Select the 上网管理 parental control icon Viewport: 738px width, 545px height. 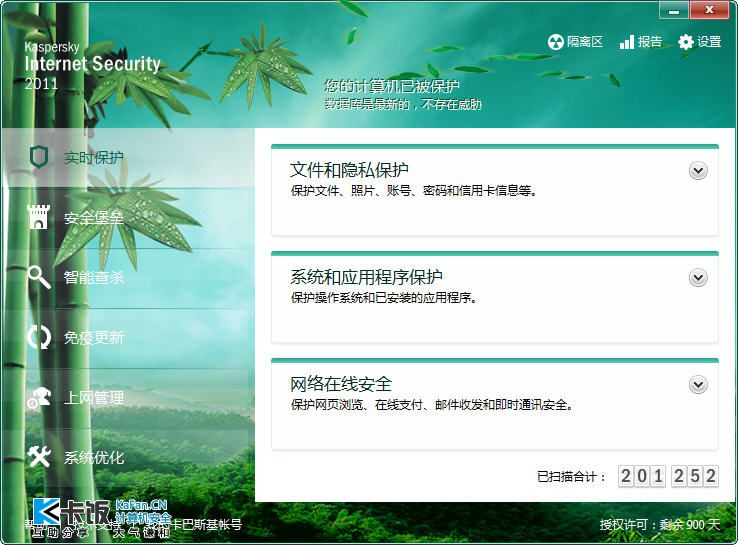coord(39,398)
